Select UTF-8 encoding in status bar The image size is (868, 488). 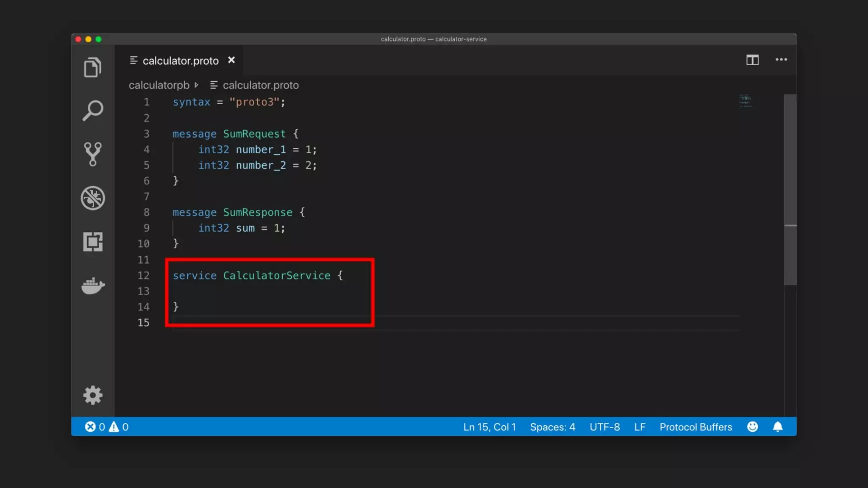(604, 427)
